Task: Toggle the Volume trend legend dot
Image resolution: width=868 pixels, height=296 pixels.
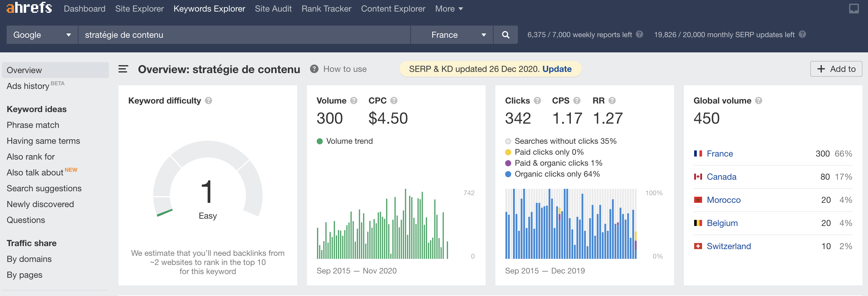Action: click(x=319, y=141)
